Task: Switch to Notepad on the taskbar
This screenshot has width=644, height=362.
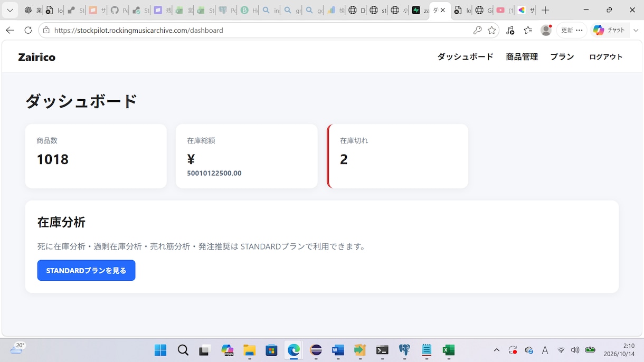Action: pos(427,350)
